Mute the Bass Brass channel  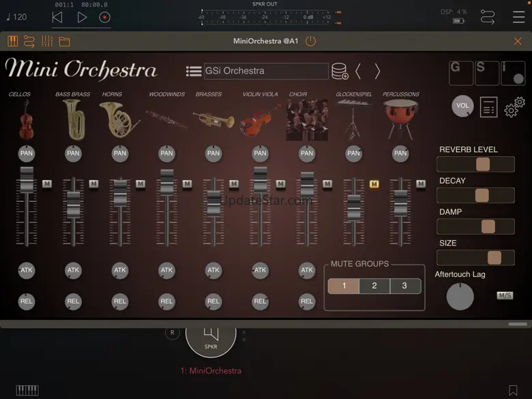(93, 183)
